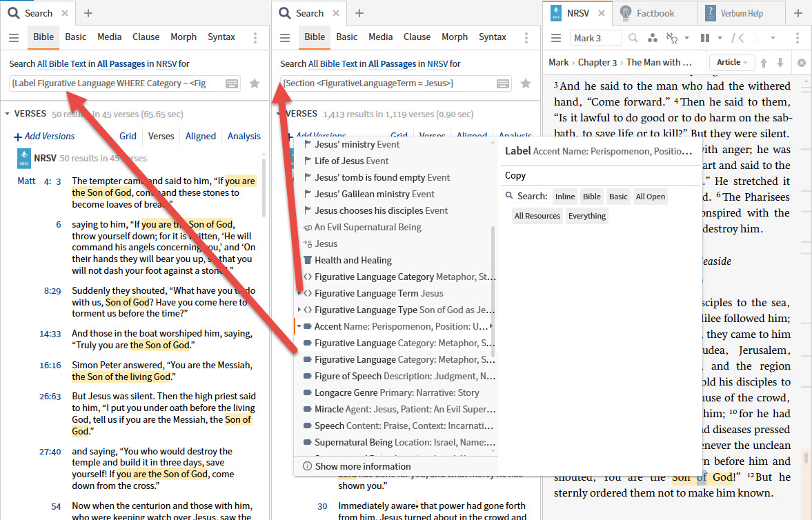Collapse the Accent Name Perispomenon item

pos(299,326)
